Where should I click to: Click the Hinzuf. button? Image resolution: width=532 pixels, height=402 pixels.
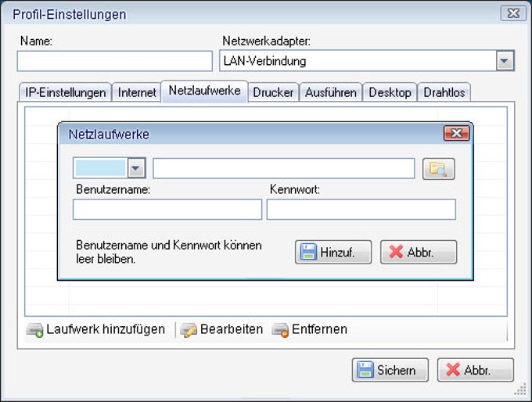tap(333, 252)
